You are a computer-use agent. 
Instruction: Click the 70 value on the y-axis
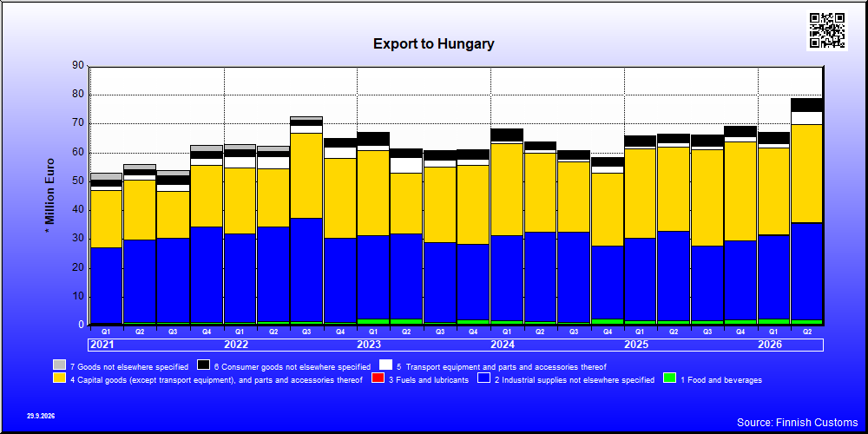(78, 123)
